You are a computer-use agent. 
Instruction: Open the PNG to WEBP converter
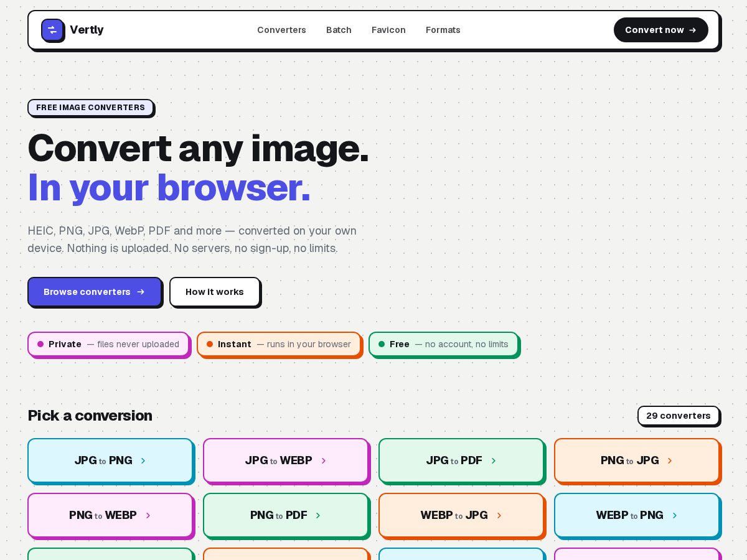click(110, 515)
